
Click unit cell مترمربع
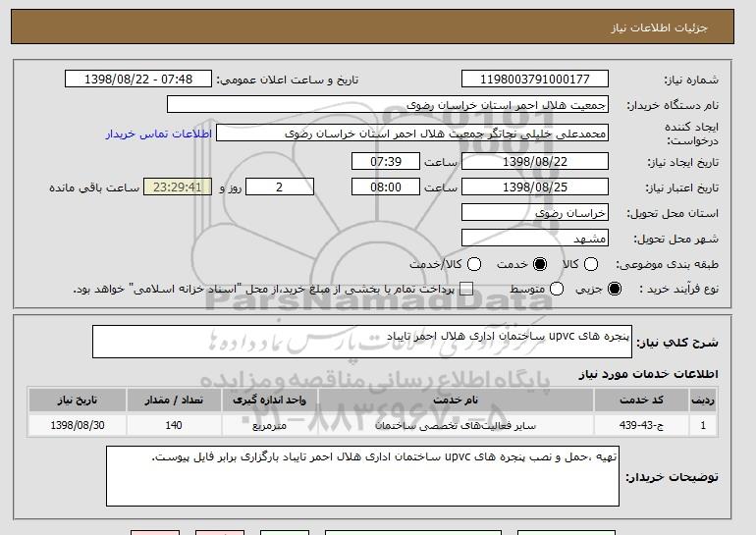(270, 426)
